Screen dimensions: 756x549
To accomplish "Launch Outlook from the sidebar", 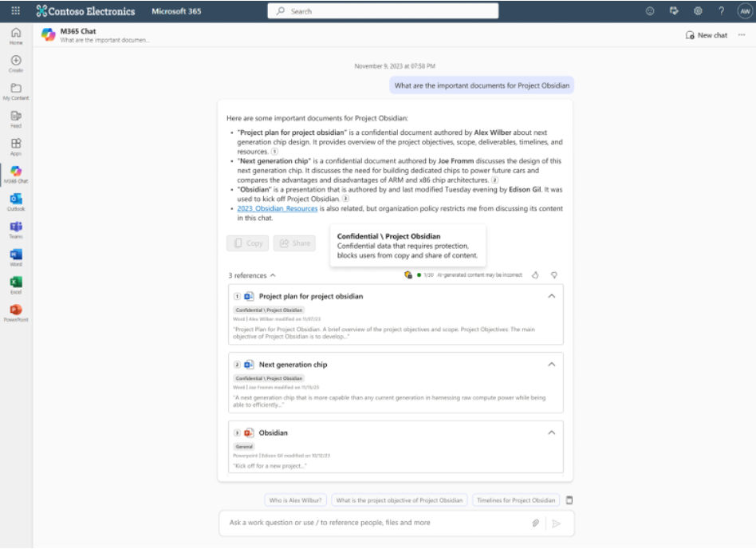I will pyautogui.click(x=16, y=202).
